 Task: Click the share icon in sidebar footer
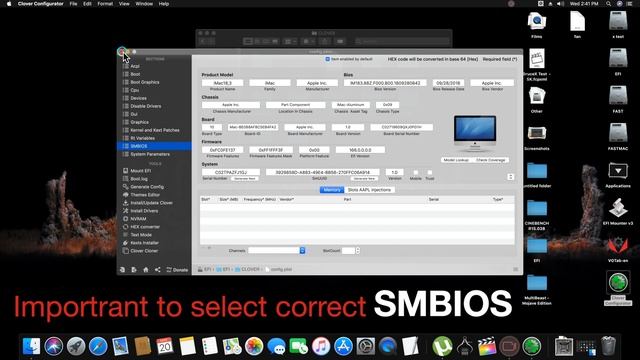pyautogui.click(x=158, y=270)
